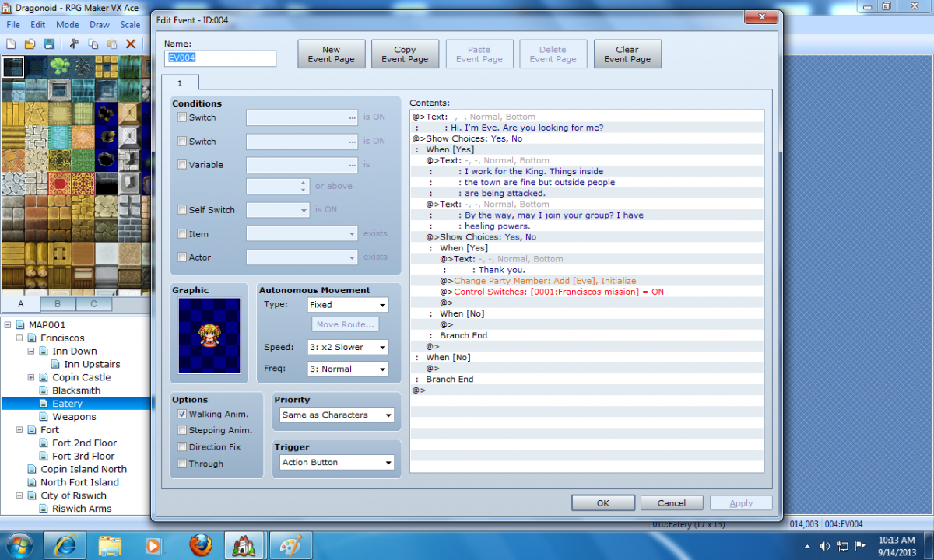Image resolution: width=934 pixels, height=560 pixels.
Task: Click the event Name input field
Action: pyautogui.click(x=220, y=58)
